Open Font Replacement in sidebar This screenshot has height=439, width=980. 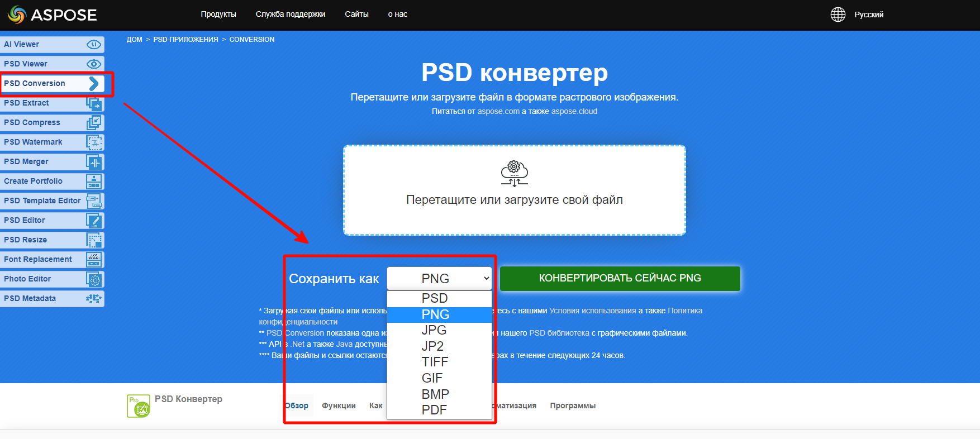point(52,260)
